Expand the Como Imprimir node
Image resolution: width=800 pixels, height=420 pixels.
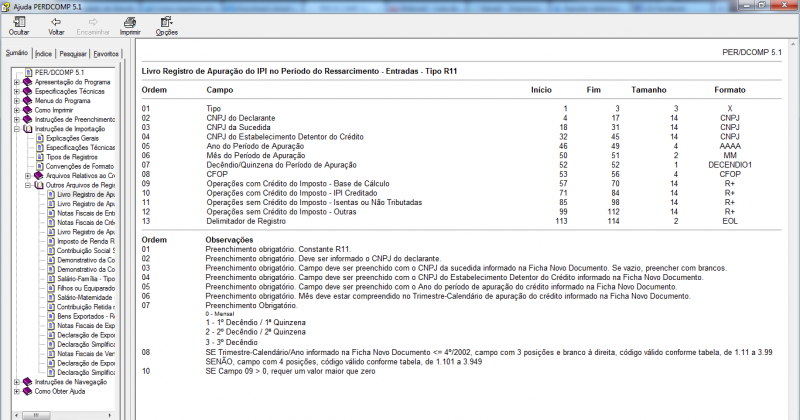17,110
